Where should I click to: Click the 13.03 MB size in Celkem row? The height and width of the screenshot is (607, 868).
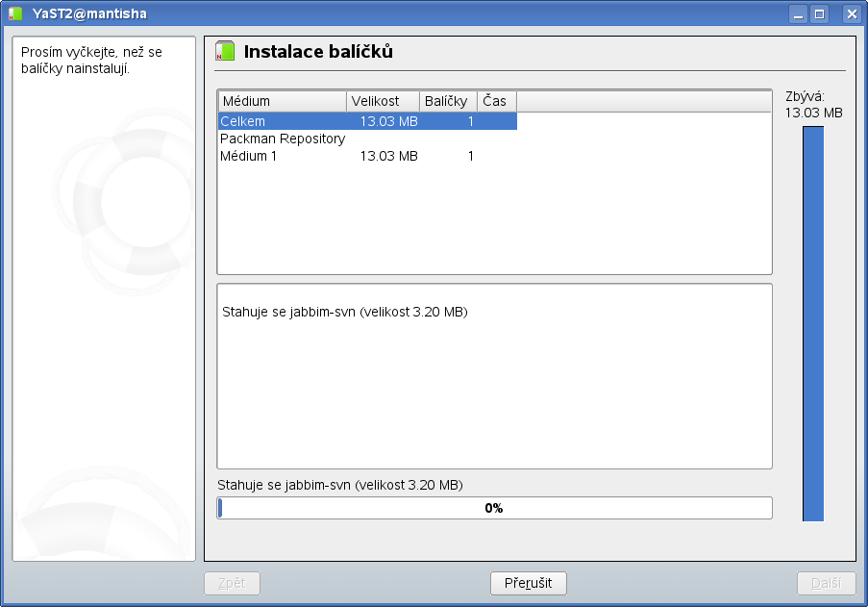tap(388, 121)
